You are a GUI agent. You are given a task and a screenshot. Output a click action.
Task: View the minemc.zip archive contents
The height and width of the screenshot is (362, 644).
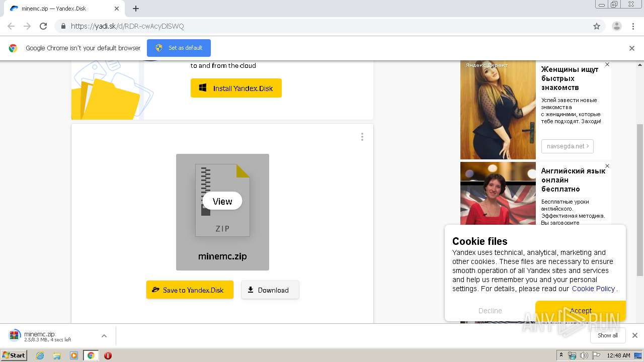point(222,201)
